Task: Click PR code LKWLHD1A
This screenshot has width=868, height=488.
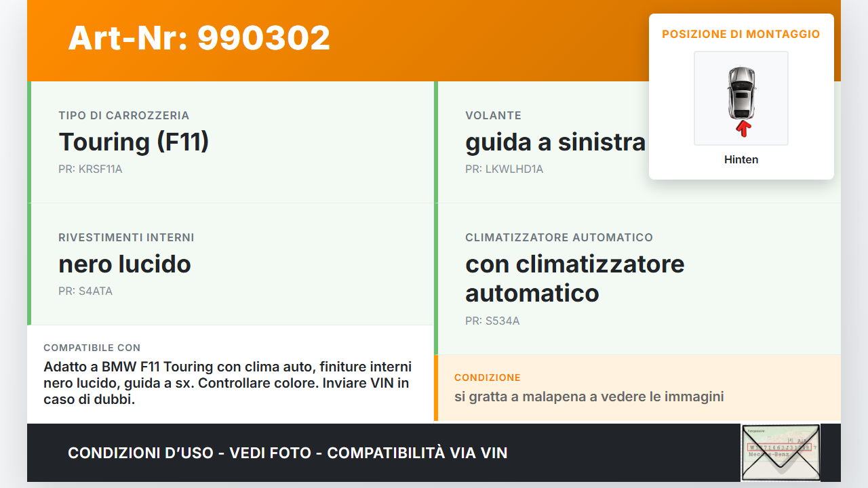Action: (505, 169)
